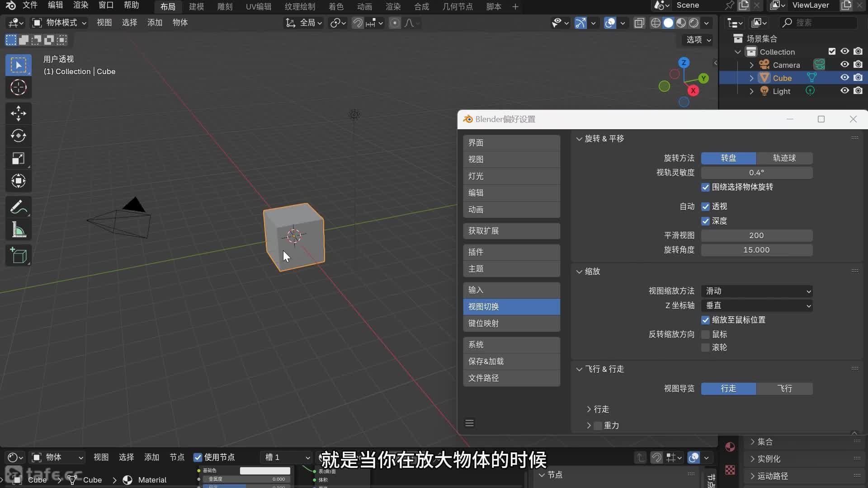Select 飞行 view navigation mode
This screenshot has width=868, height=488.
784,389
